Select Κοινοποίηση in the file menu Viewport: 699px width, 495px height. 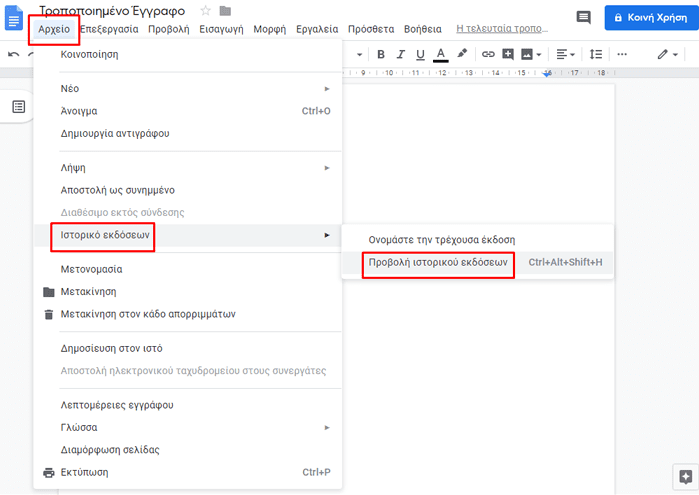tap(188, 54)
